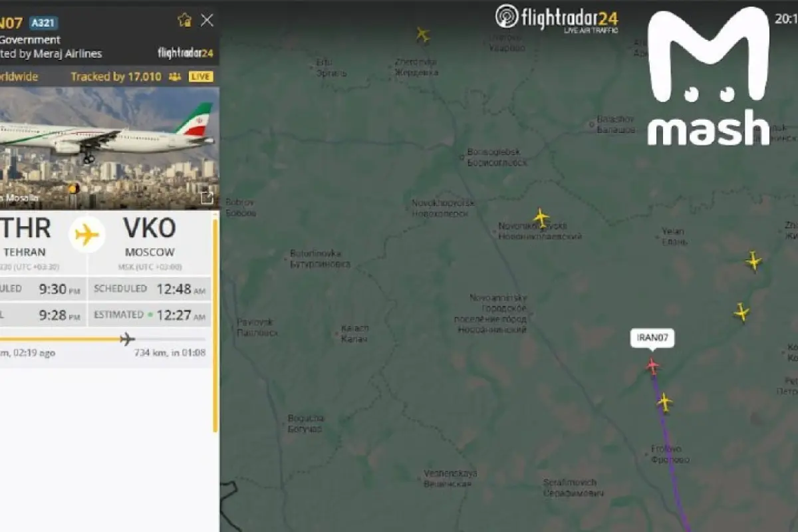The height and width of the screenshot is (532, 798).
Task: Select yellow aircraft near Zherdevka at top
Action: (422, 34)
